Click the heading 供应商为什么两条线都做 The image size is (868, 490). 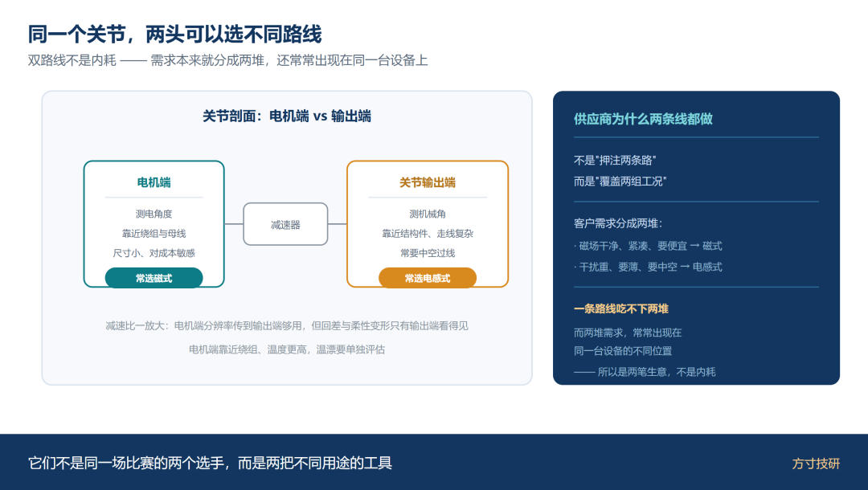pos(643,119)
